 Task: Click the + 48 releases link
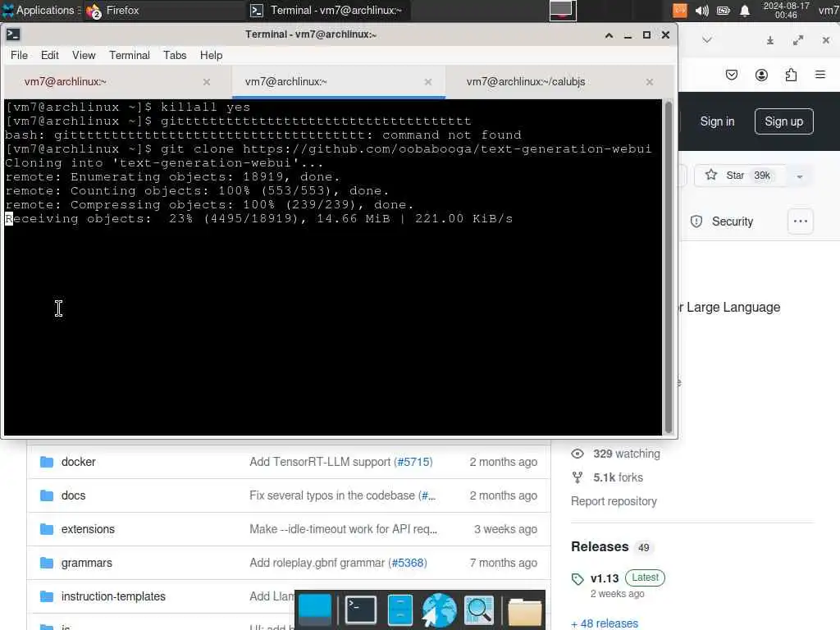[x=605, y=623]
